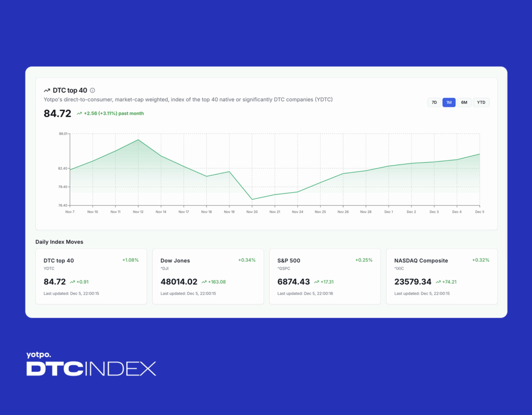The height and width of the screenshot is (415, 532).
Task: Click the Nov 20 dip point on the chart
Action: point(252,199)
